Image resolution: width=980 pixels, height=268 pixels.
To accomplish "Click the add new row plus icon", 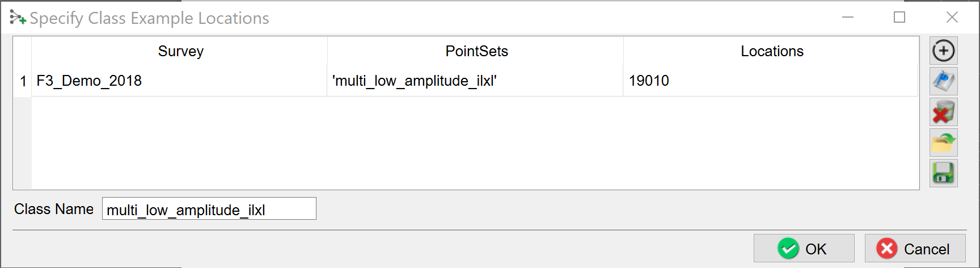I will pos(944,51).
